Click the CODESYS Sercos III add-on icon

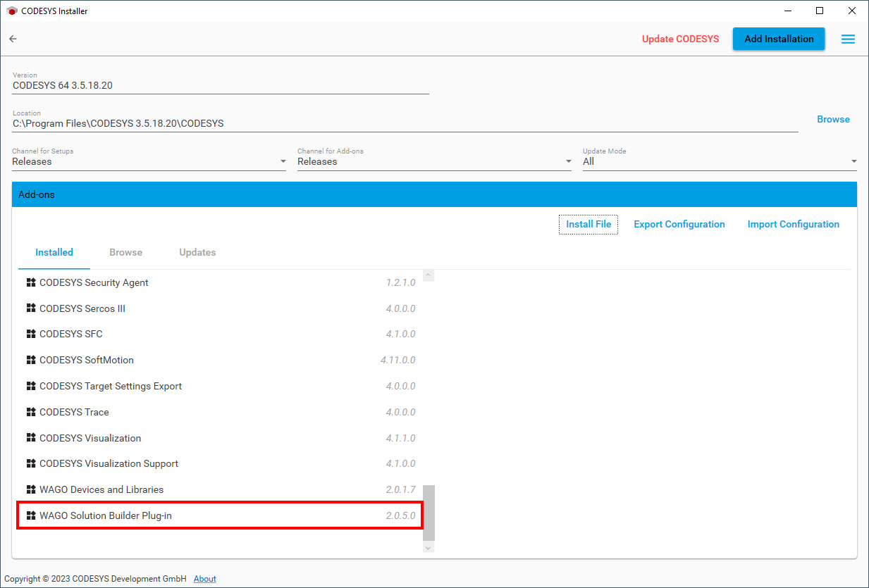tap(31, 308)
